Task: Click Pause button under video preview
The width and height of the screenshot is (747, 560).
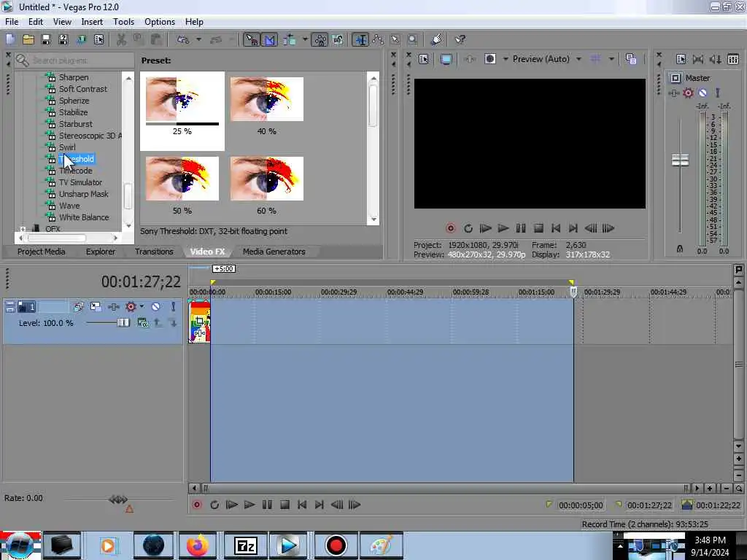Action: [x=521, y=228]
